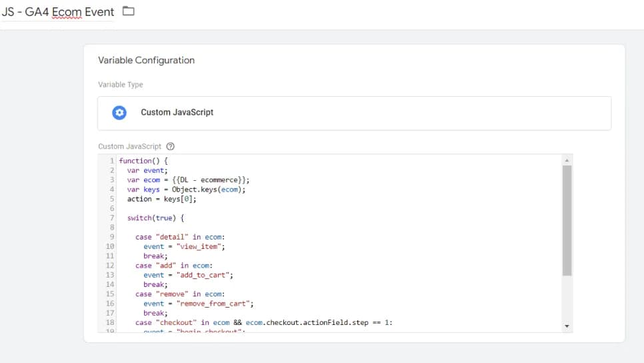The height and width of the screenshot is (363, 644).
Task: Click the Variable Type label
Action: [x=121, y=85]
